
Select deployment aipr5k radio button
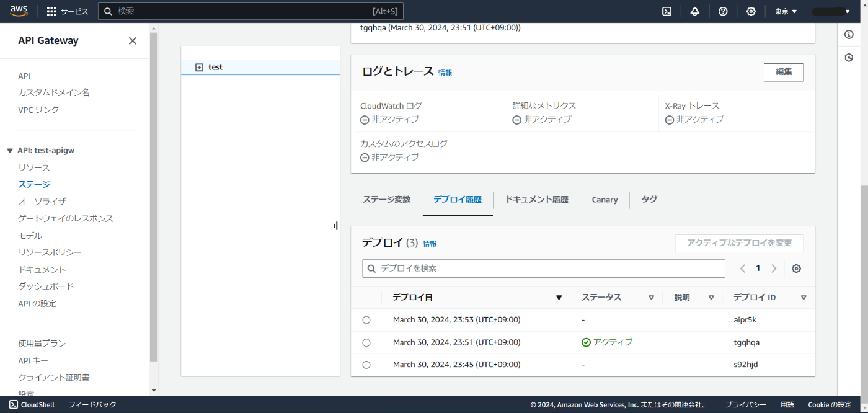pos(366,320)
